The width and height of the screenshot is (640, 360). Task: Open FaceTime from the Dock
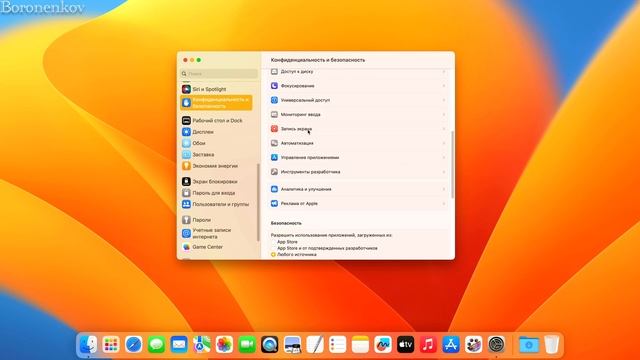tap(247, 345)
